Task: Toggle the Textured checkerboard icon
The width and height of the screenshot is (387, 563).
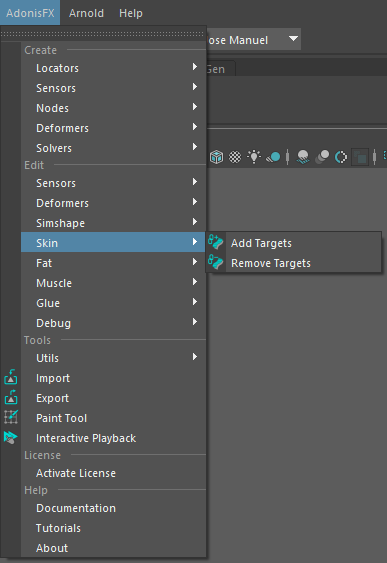Action: click(x=235, y=157)
